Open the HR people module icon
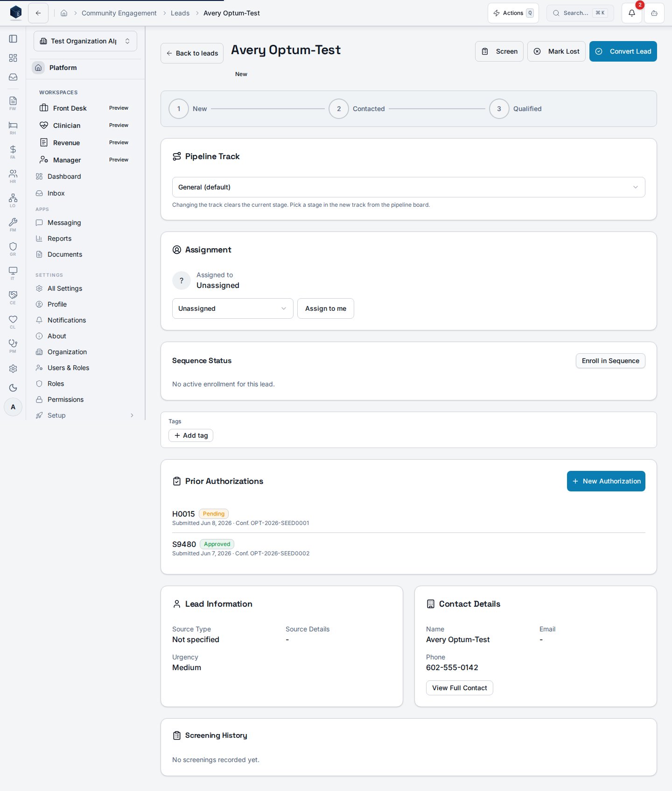Image resolution: width=672 pixels, height=791 pixels. tap(13, 176)
